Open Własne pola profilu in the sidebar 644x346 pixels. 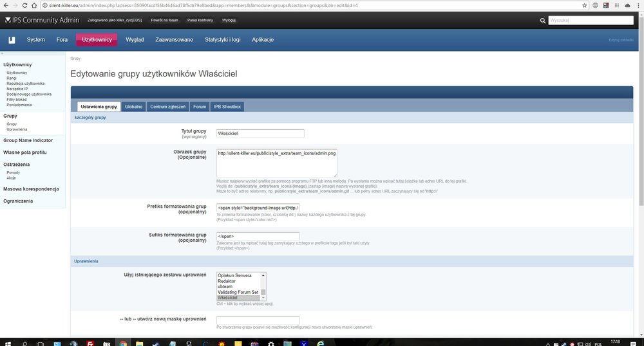(24, 152)
